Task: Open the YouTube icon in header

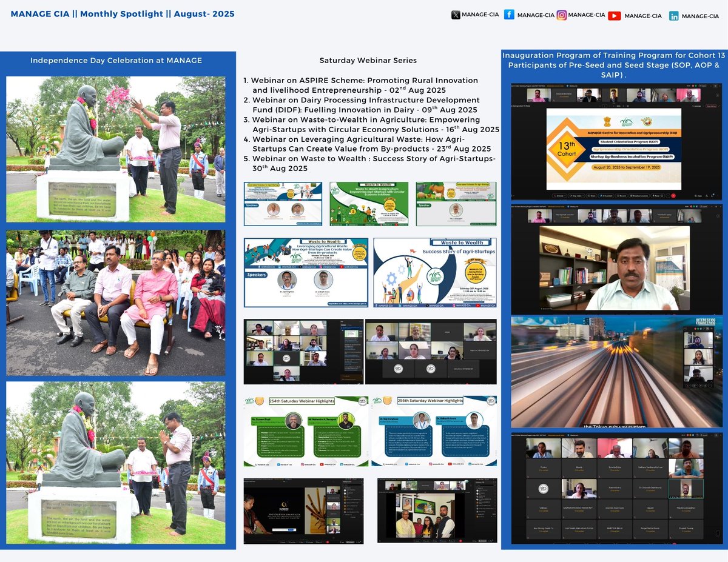Action: tap(614, 16)
